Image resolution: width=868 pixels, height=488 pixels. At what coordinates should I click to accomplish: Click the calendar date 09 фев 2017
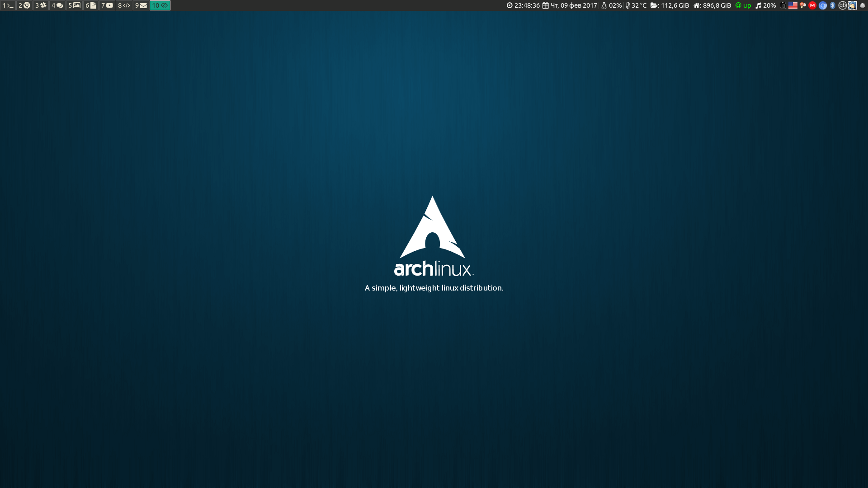[x=570, y=5]
